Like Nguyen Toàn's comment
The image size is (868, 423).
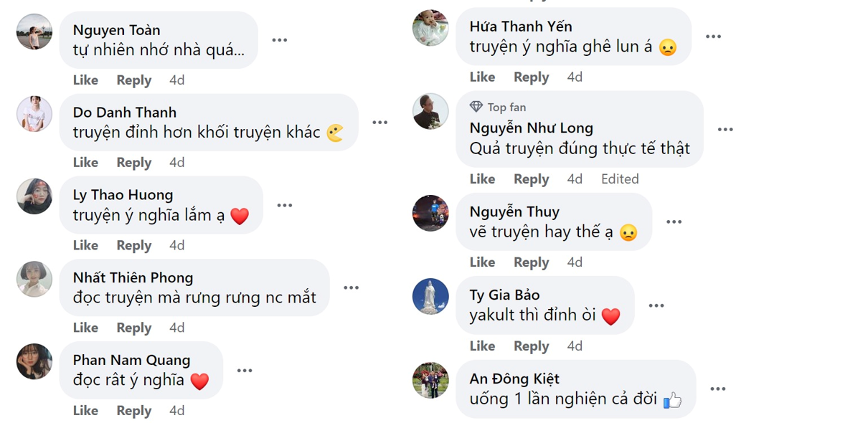pos(85,80)
